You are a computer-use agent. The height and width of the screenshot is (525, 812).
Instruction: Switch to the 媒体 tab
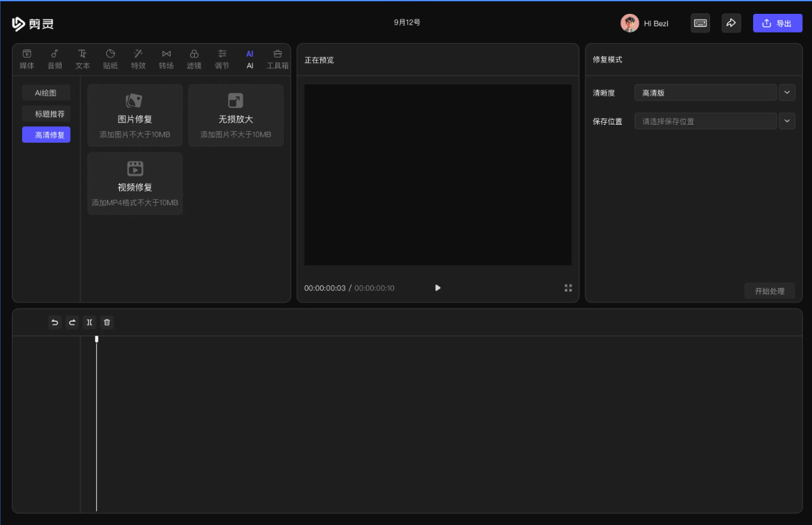pyautogui.click(x=27, y=59)
